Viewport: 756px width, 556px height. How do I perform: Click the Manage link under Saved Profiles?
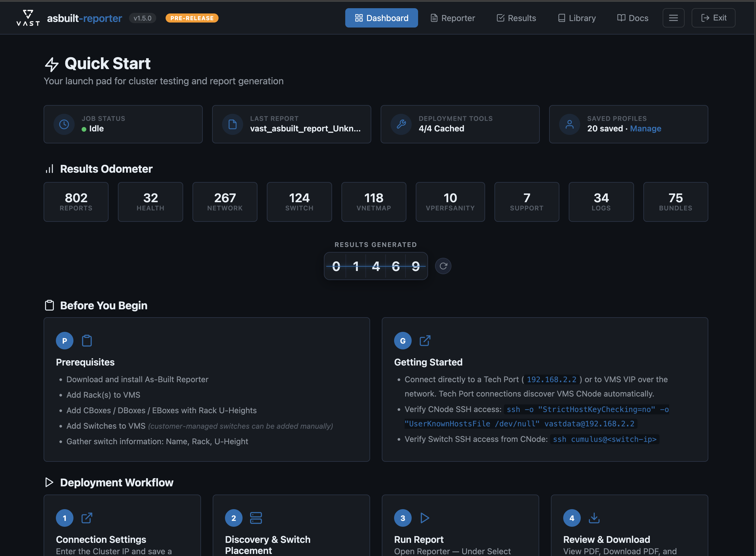pos(646,128)
